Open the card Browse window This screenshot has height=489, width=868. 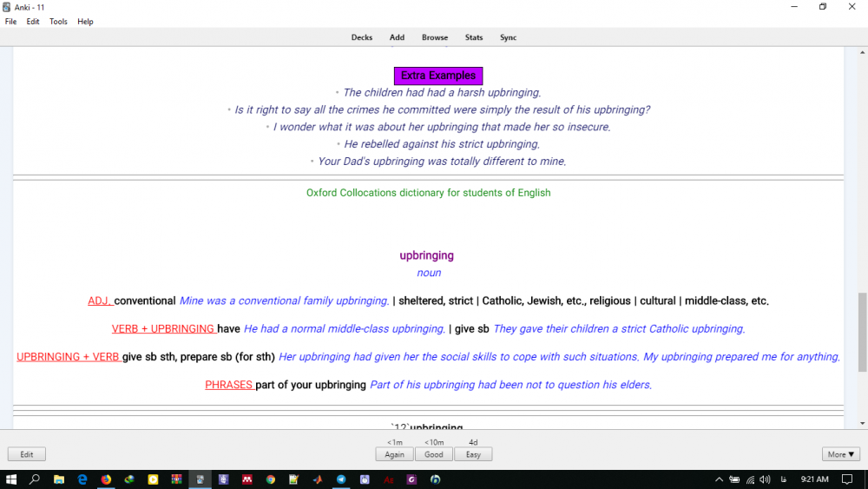pyautogui.click(x=435, y=37)
